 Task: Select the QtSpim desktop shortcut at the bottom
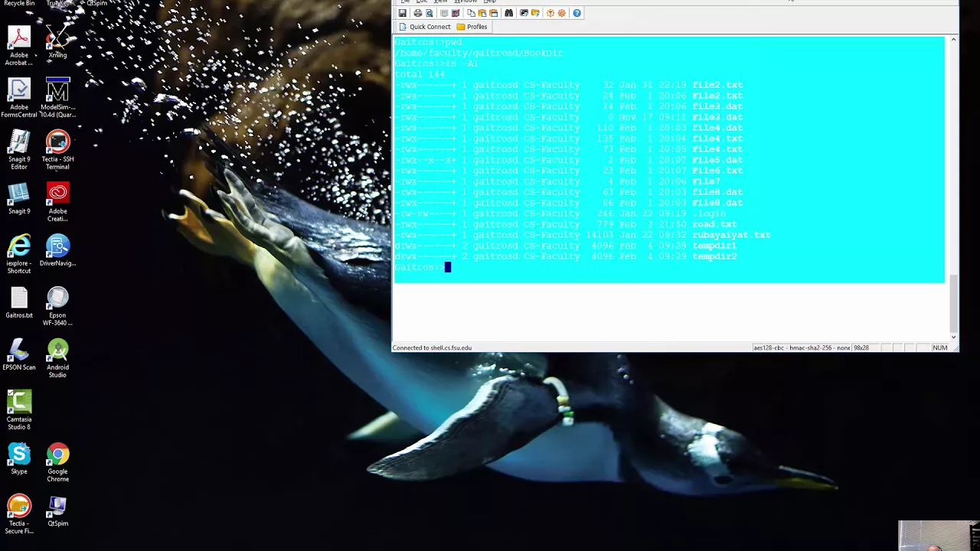(57, 510)
